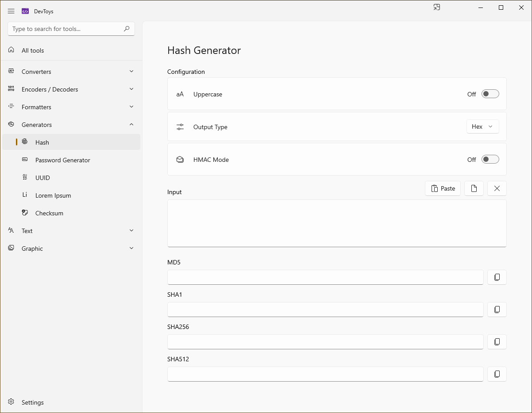The image size is (532, 413).
Task: Click the Hash Generator heading
Action: 204,50
